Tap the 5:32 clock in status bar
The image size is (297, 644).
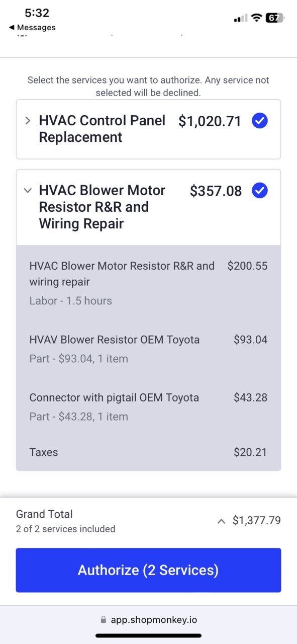pyautogui.click(x=37, y=13)
